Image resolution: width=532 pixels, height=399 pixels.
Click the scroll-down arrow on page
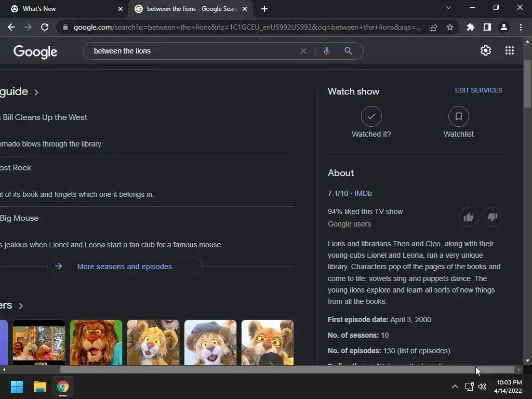(527, 361)
